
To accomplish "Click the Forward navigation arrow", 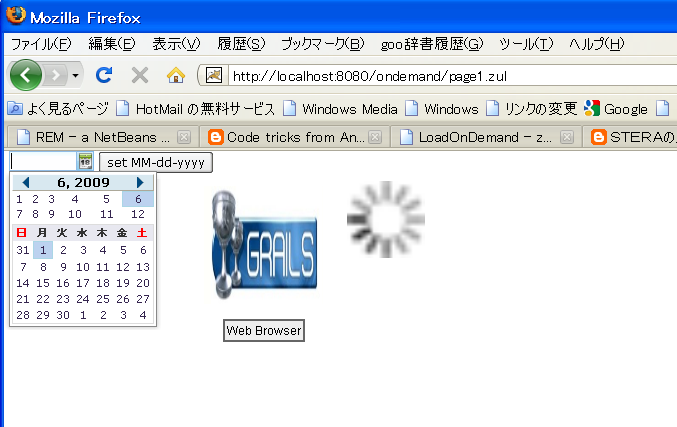I will click(56, 76).
